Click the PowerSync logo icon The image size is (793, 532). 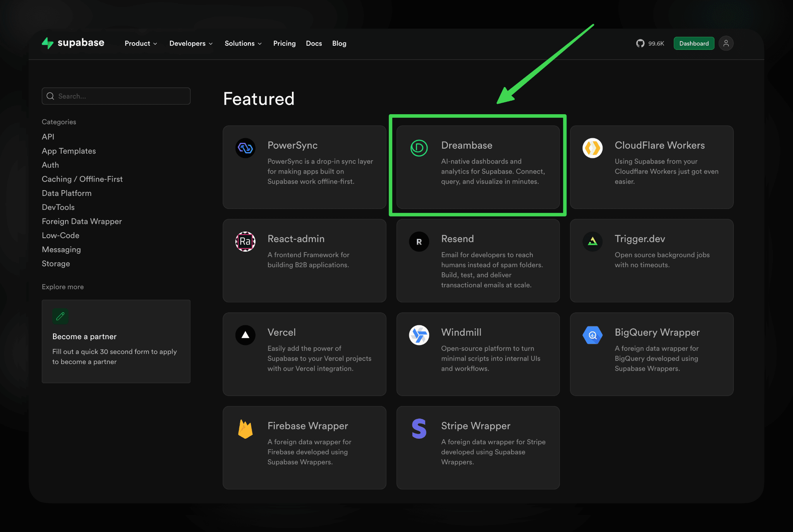click(x=245, y=148)
